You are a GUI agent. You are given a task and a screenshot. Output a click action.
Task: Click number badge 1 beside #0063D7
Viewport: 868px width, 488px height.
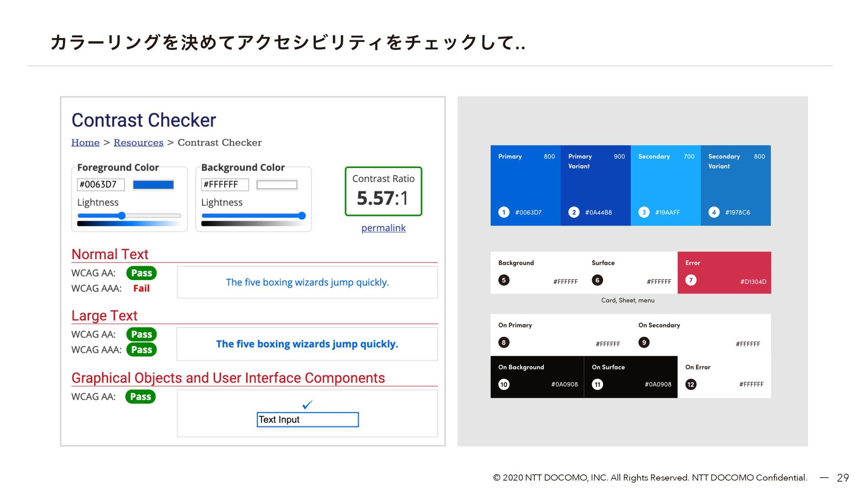[504, 212]
